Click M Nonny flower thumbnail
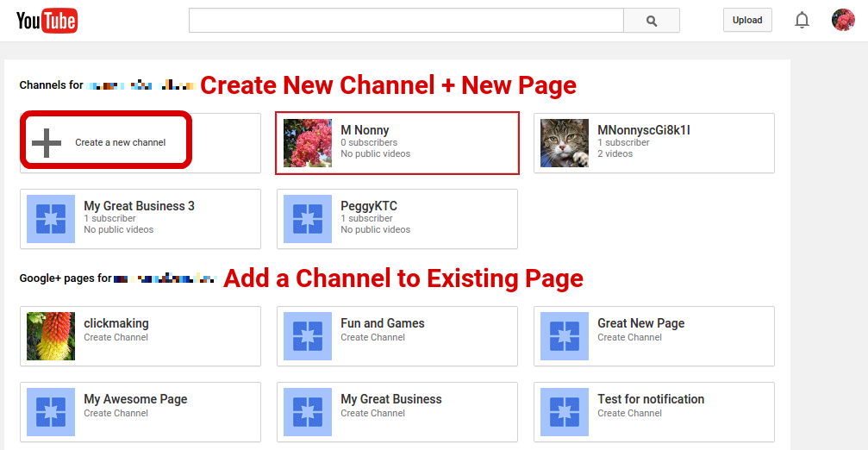This screenshot has width=868, height=450. coord(308,143)
